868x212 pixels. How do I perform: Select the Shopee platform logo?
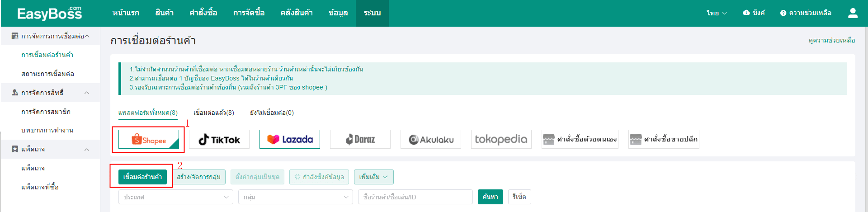click(x=149, y=139)
